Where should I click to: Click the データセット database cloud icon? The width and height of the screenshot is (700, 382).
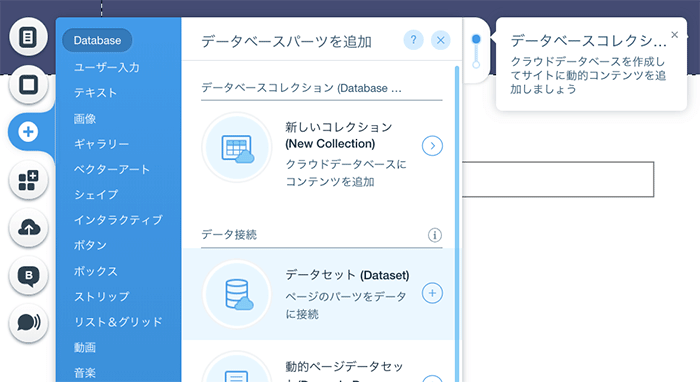click(237, 295)
